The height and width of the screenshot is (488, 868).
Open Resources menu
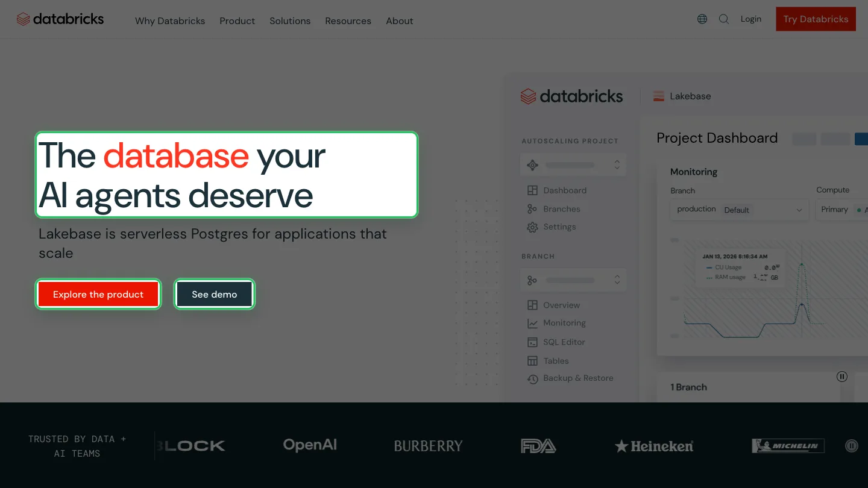point(348,20)
